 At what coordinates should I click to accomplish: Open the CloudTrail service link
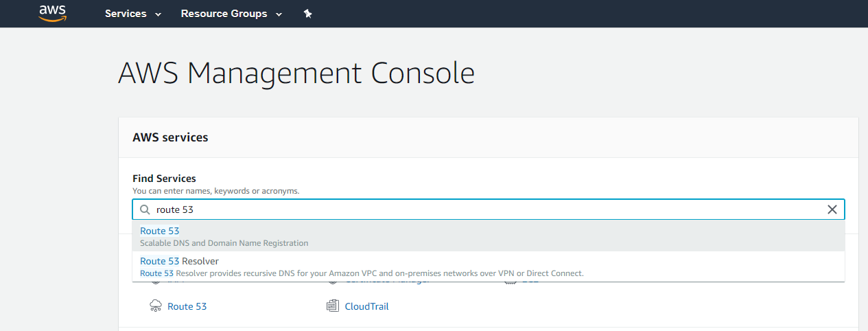click(366, 306)
